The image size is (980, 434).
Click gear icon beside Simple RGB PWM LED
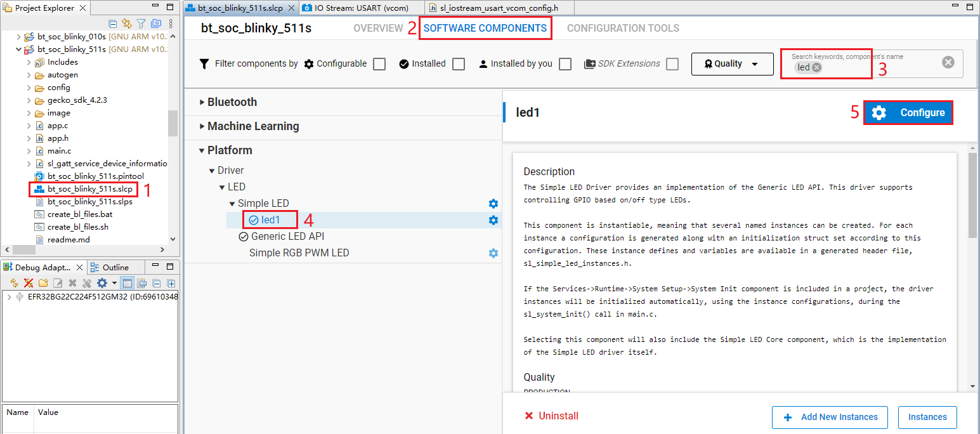tap(493, 253)
